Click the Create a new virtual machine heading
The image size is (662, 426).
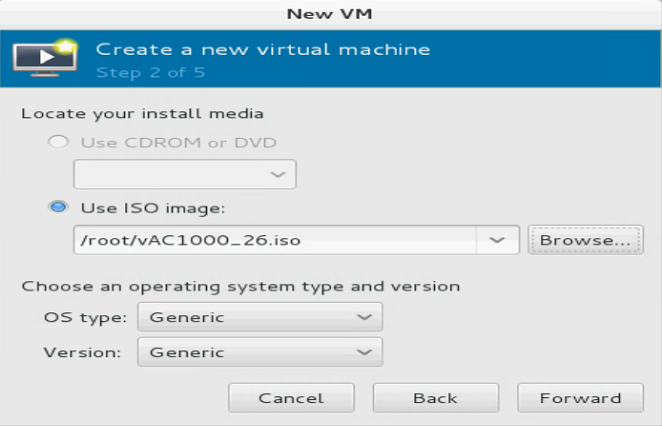(x=263, y=49)
